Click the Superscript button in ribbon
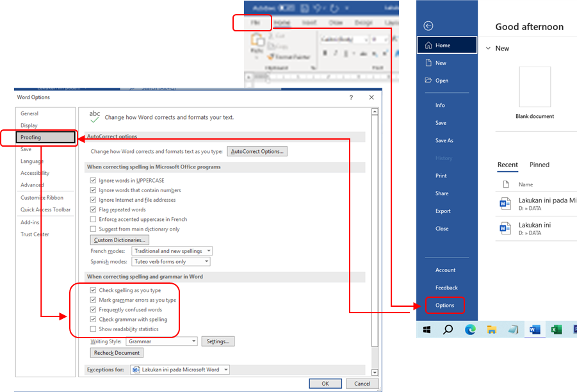The image size is (577, 392). point(385,54)
